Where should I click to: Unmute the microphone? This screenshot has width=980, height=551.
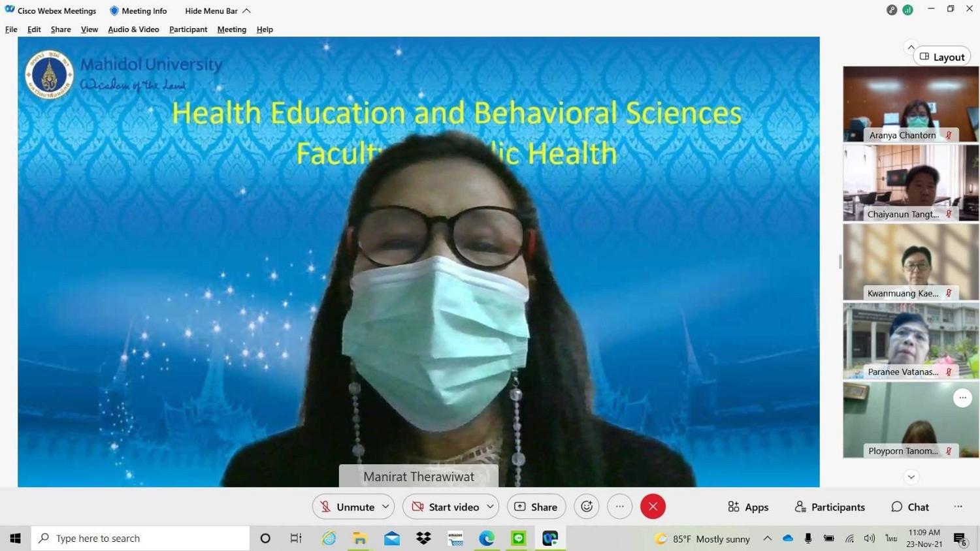pos(346,507)
